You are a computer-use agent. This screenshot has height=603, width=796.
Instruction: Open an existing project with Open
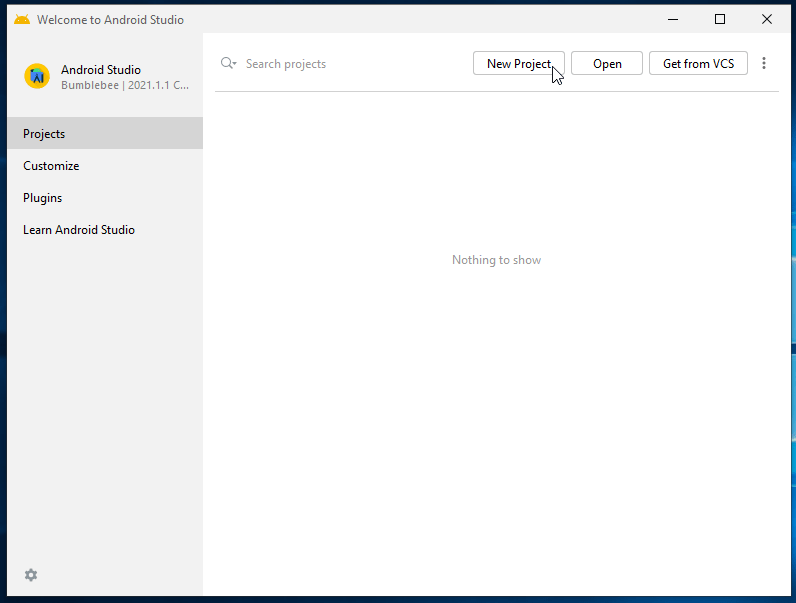[x=607, y=63]
